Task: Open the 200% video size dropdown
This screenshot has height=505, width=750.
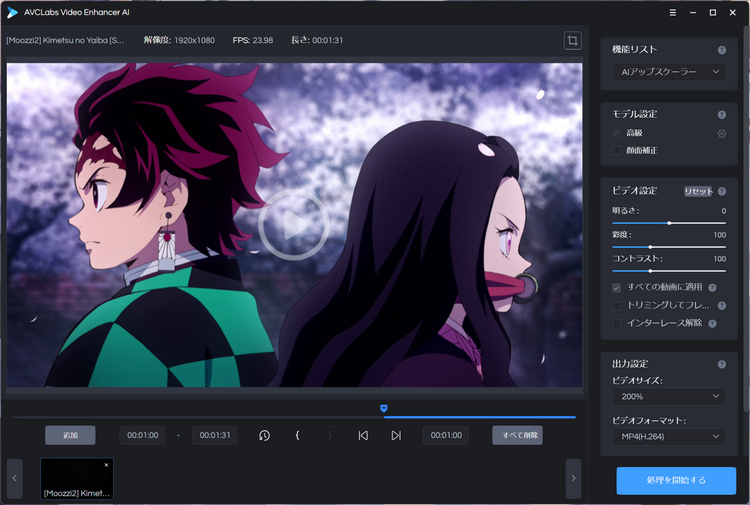Action: [669, 396]
